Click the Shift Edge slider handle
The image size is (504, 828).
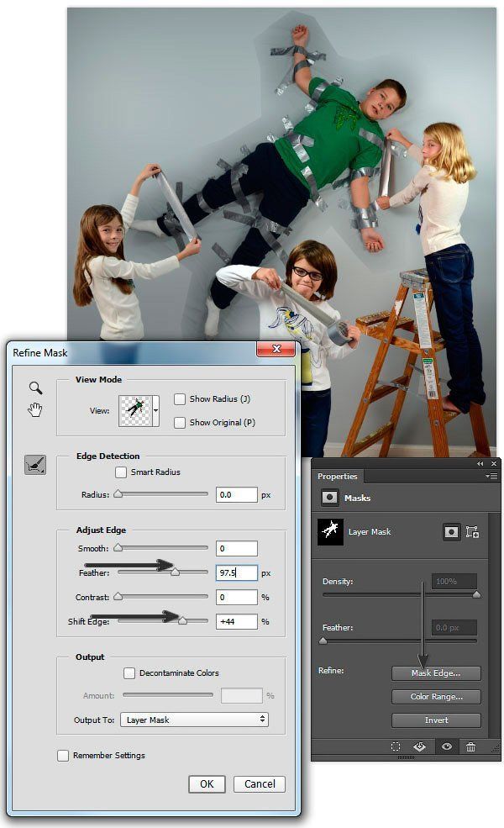182,621
